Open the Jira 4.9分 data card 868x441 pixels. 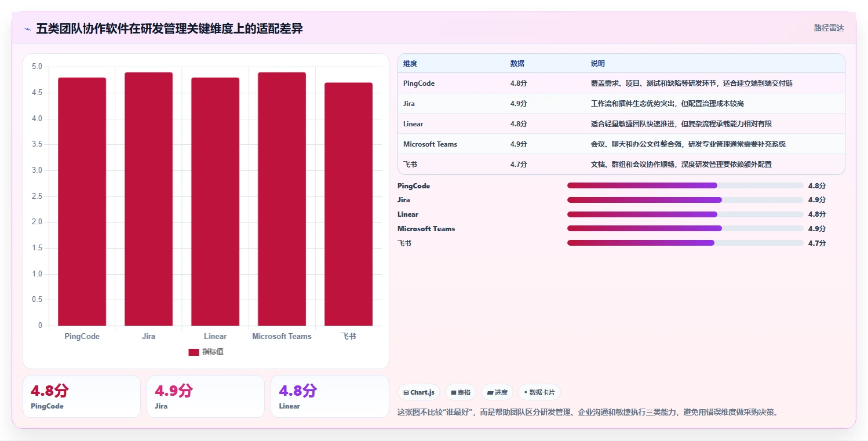(x=206, y=396)
